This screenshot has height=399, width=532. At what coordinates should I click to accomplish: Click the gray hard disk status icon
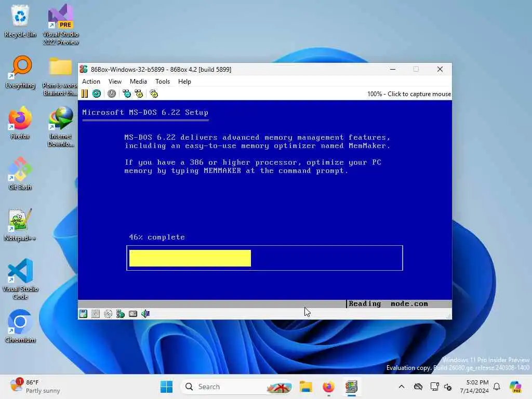[133, 313]
